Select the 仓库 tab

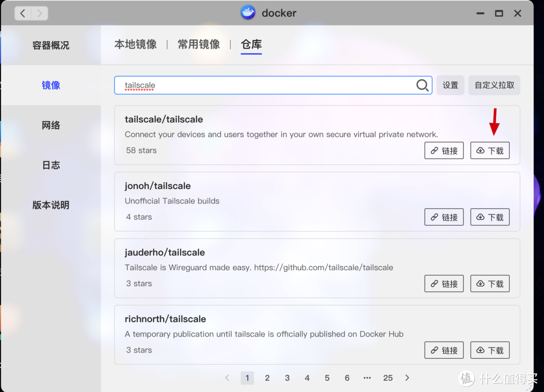pyautogui.click(x=251, y=44)
